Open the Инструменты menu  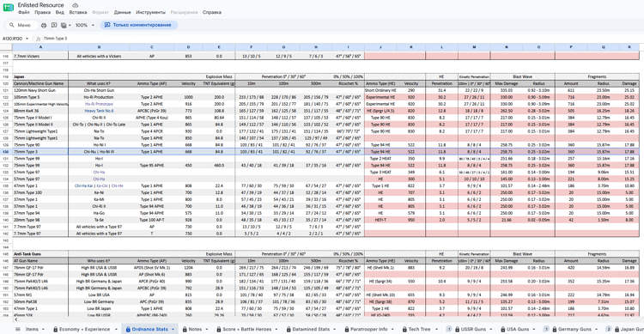coord(151,12)
